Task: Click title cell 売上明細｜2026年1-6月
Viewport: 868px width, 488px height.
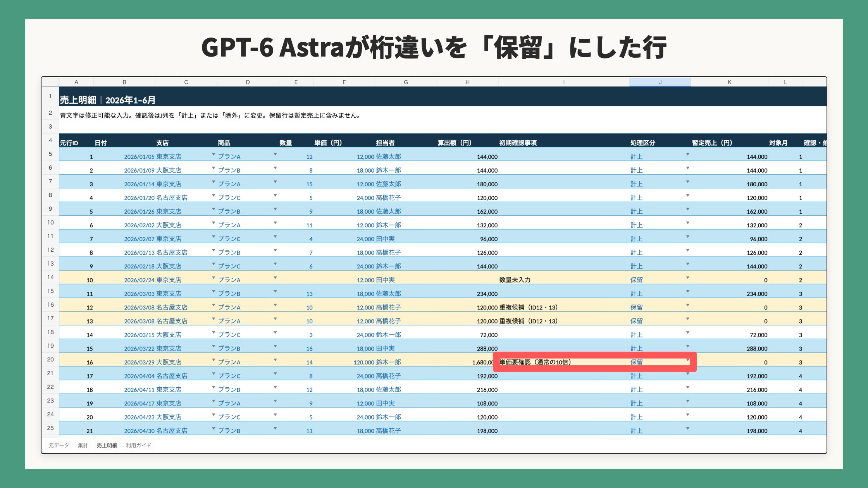Action: click(107, 100)
